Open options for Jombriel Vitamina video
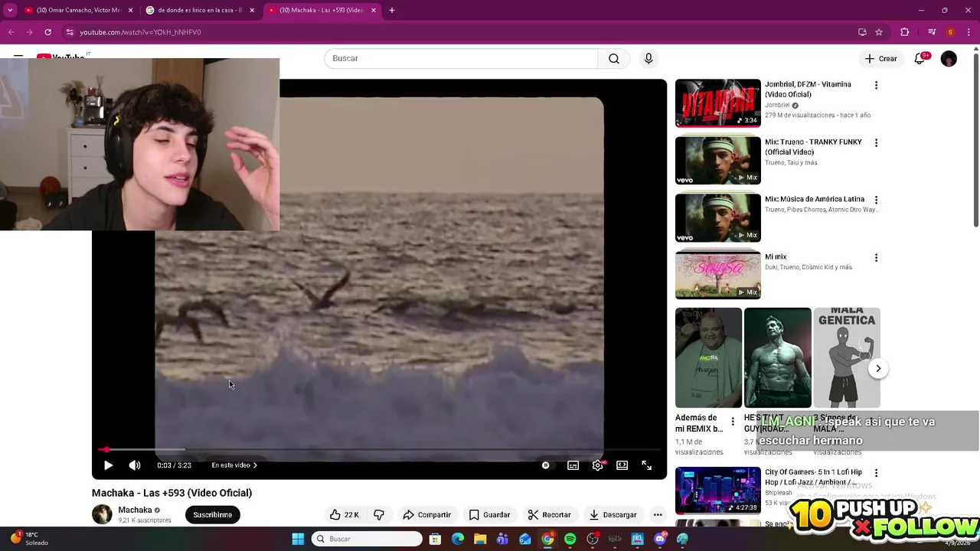Viewport: 980px width, 551px height. 876,85
